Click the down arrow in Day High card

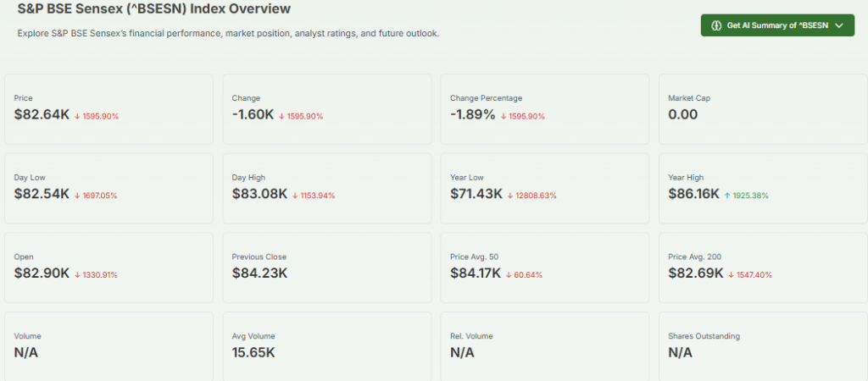(x=296, y=195)
